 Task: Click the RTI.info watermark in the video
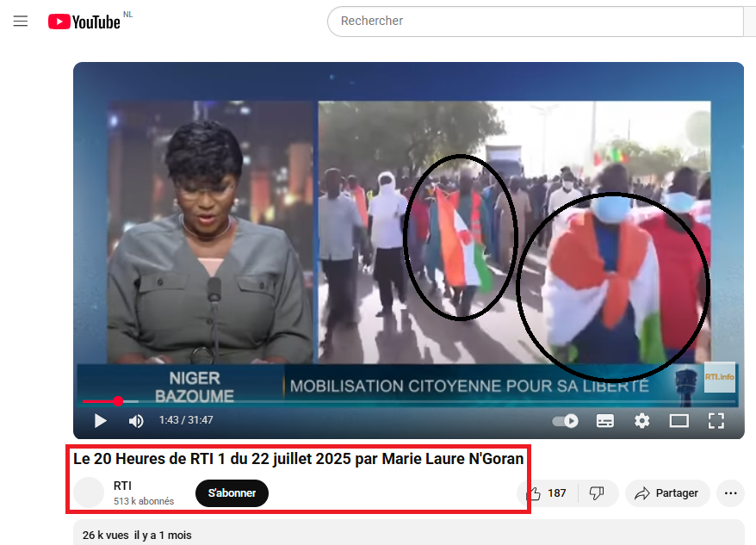coord(719,377)
